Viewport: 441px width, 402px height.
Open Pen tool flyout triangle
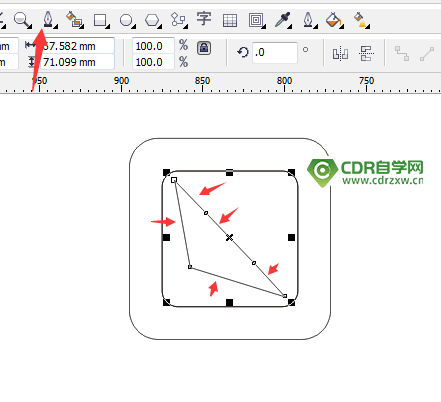[56, 26]
